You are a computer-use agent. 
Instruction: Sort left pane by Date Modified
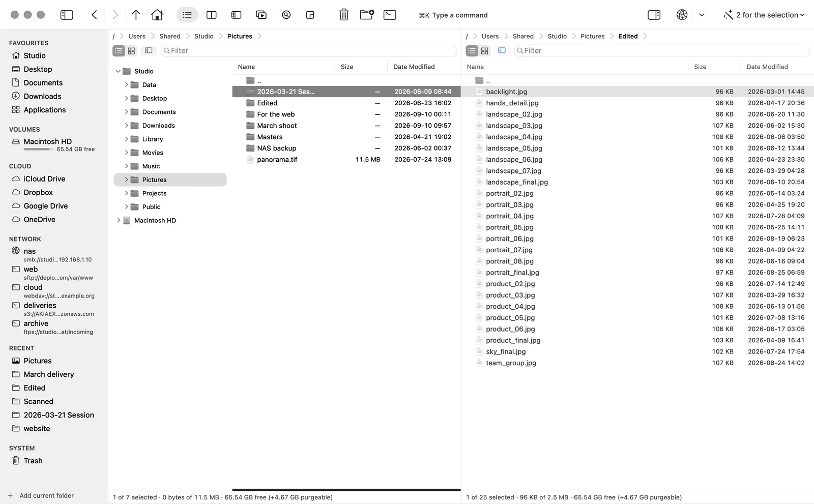point(414,67)
